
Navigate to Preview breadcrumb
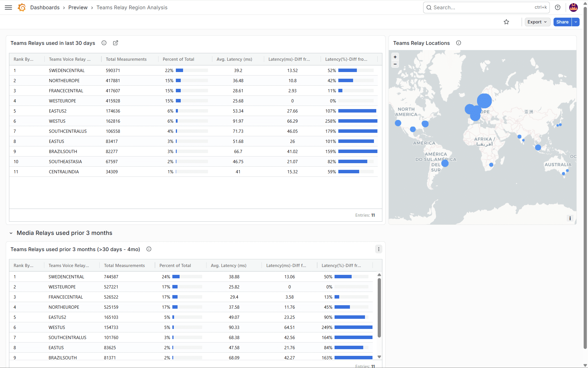coord(78,8)
